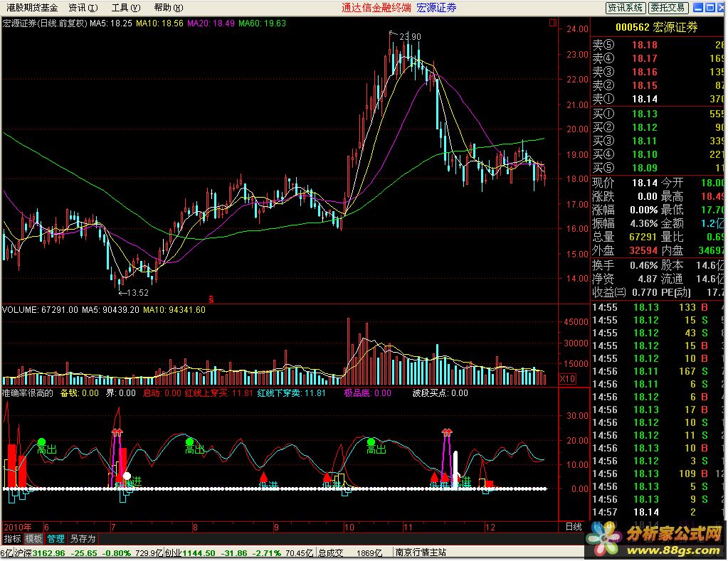The width and height of the screenshot is (728, 561).
Task: Click the 14:56 18.11 167 S trade row
Action: (658, 371)
